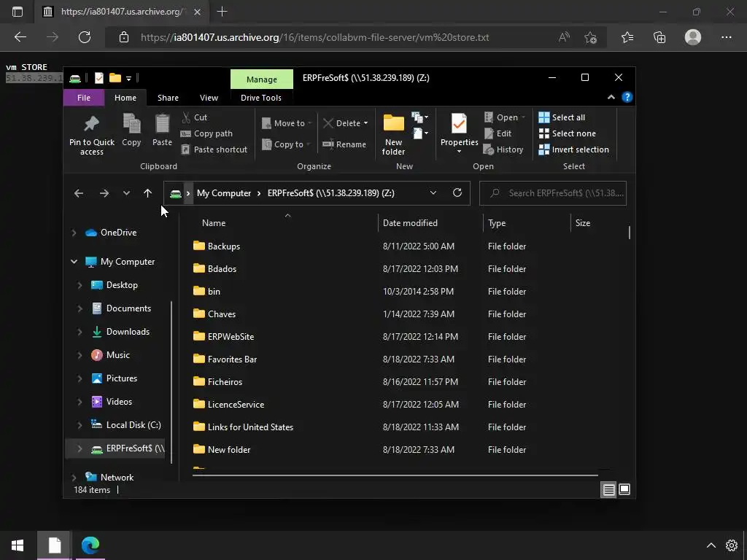Click Paste shortcut option
This screenshot has width=747, height=560.
214,149
